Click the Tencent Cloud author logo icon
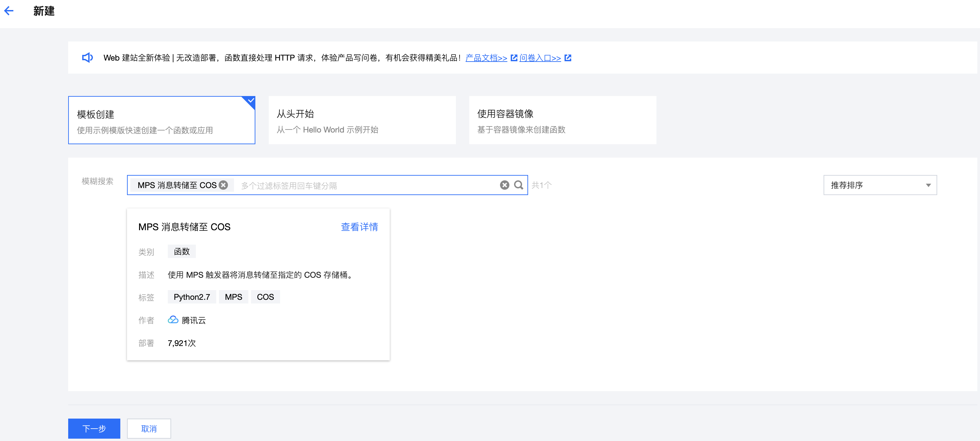 (173, 320)
